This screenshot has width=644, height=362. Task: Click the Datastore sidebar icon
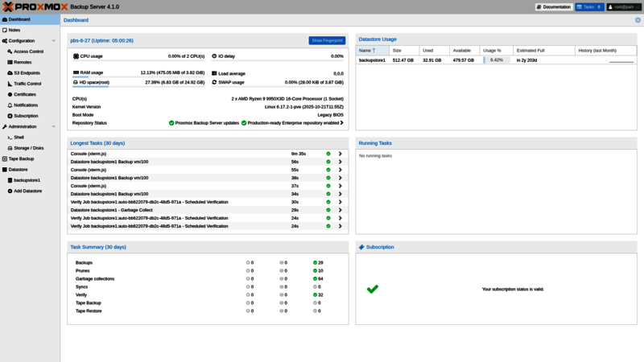(x=5, y=170)
